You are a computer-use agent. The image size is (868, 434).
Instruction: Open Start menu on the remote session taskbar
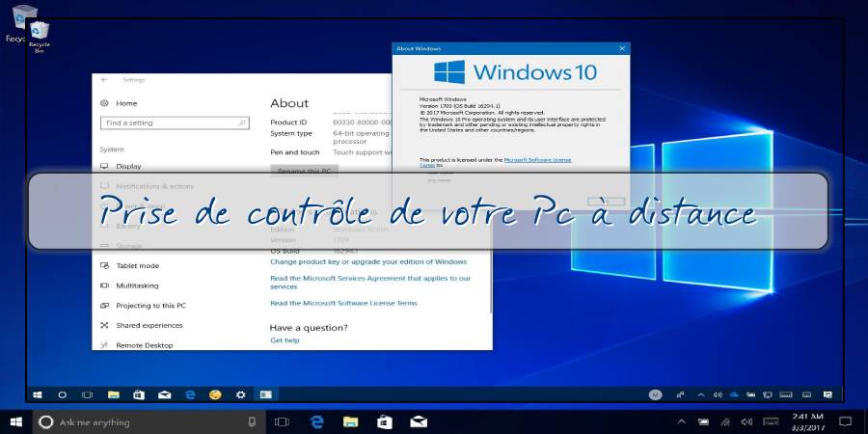click(38, 394)
